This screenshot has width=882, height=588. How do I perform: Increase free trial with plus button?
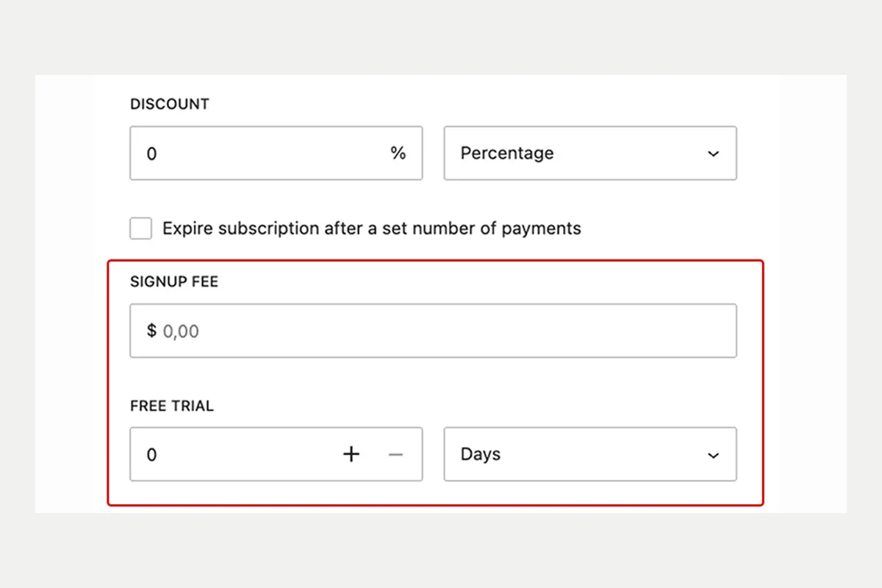pyautogui.click(x=351, y=454)
